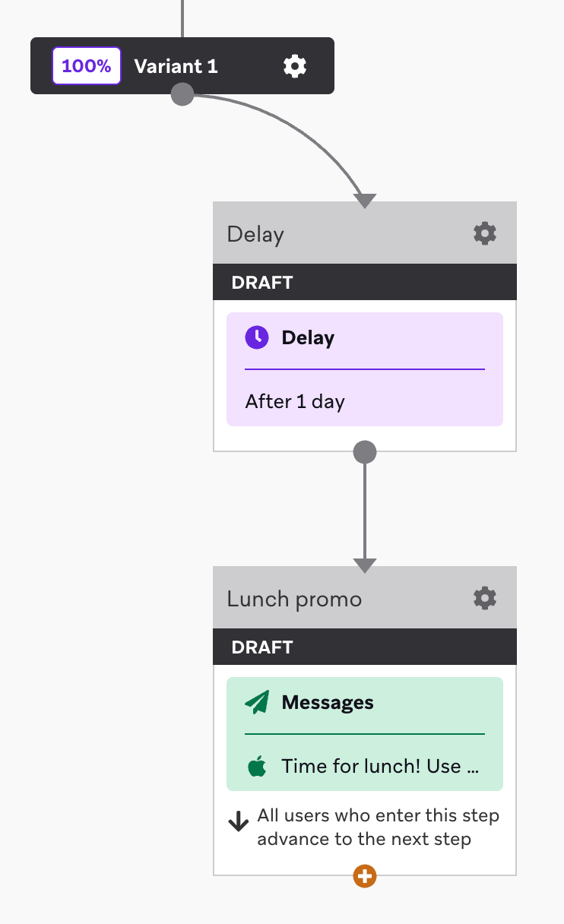
Task: Select the Variant 1 label
Action: coord(176,66)
